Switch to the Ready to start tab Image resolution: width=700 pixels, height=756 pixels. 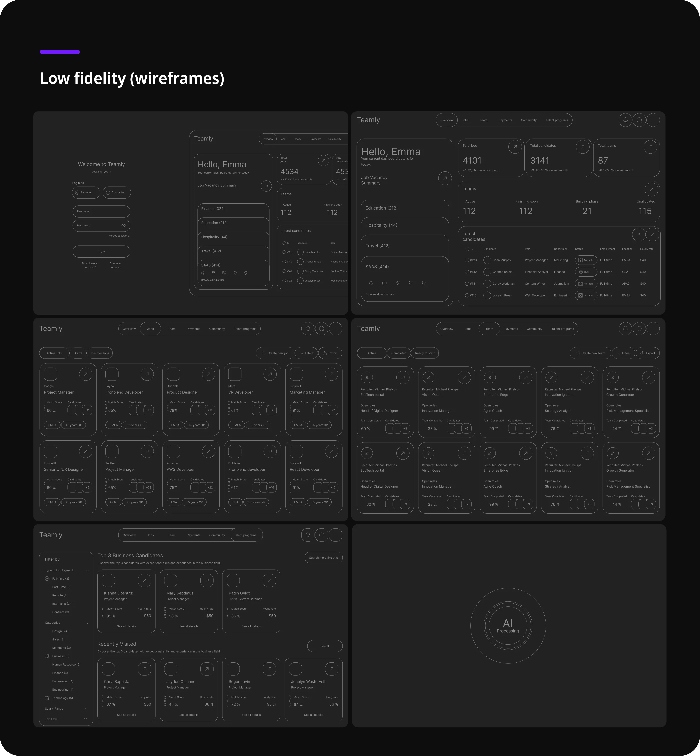[424, 353]
